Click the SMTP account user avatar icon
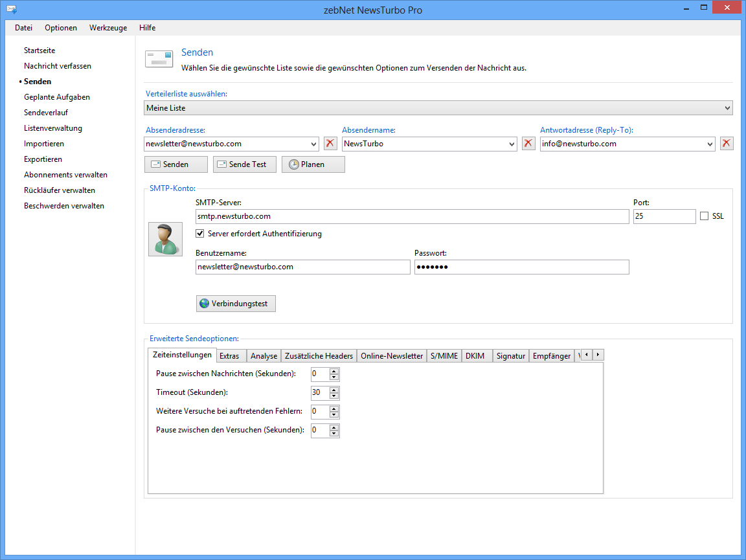Image resolution: width=746 pixels, height=560 pixels. pos(165,239)
